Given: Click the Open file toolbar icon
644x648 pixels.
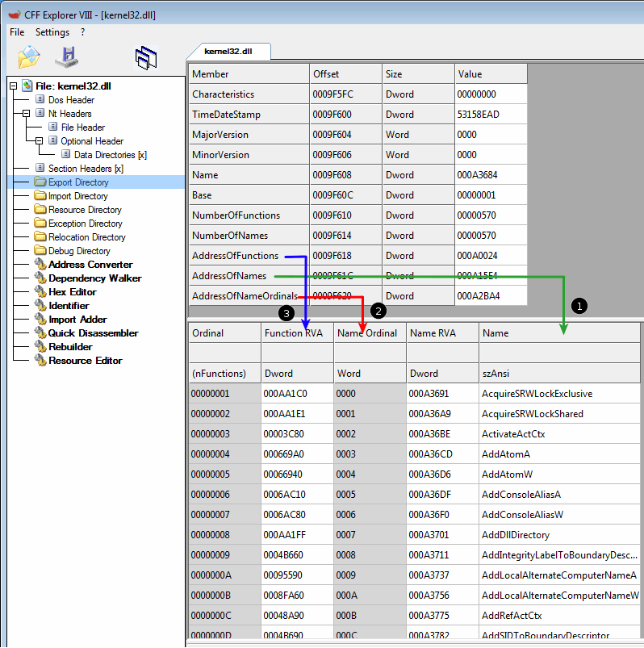Looking at the screenshot, I should pos(29,56).
